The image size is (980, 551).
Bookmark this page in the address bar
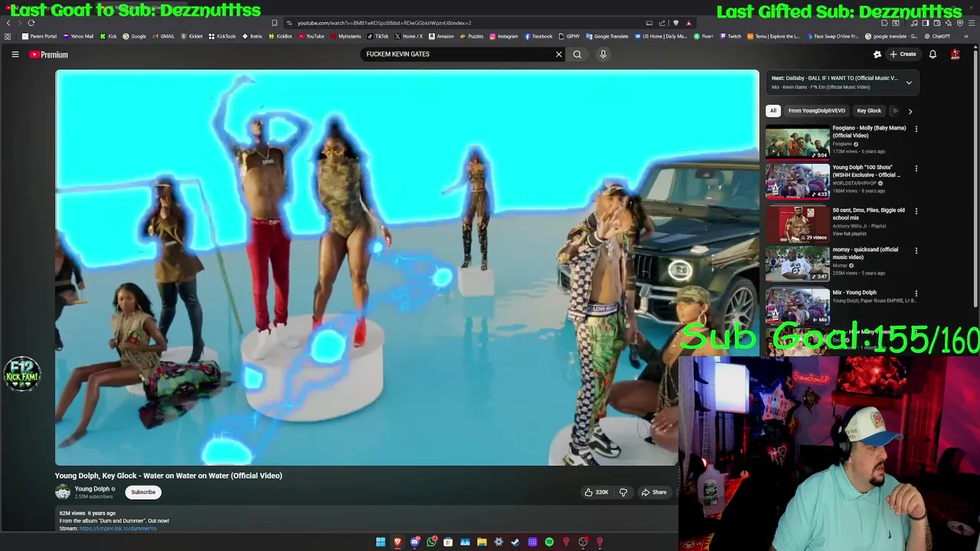(274, 23)
